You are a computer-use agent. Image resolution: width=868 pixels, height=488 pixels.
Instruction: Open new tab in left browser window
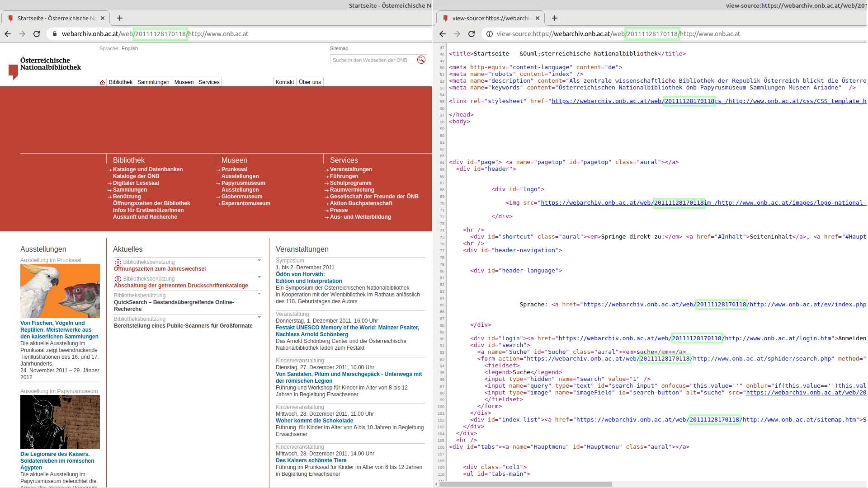[x=120, y=18]
